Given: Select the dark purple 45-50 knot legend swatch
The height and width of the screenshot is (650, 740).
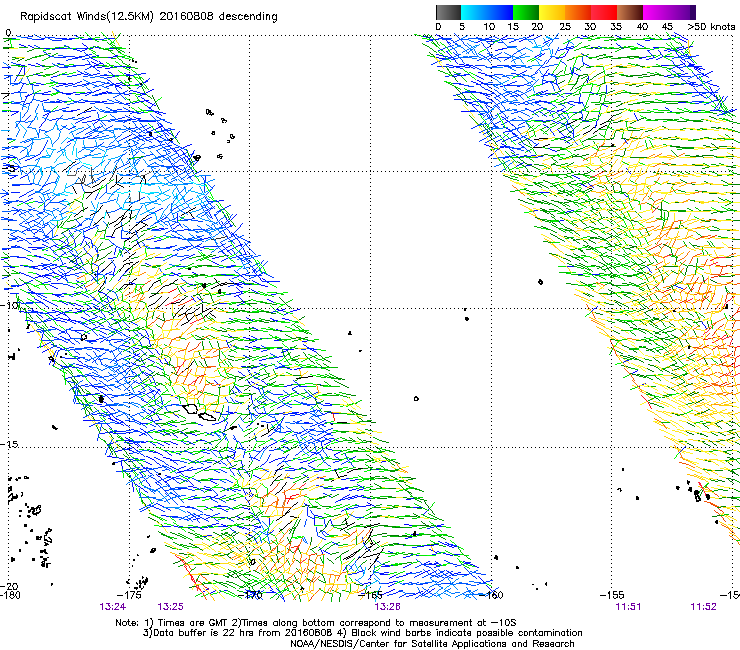Looking at the screenshot, I should pos(682,12).
